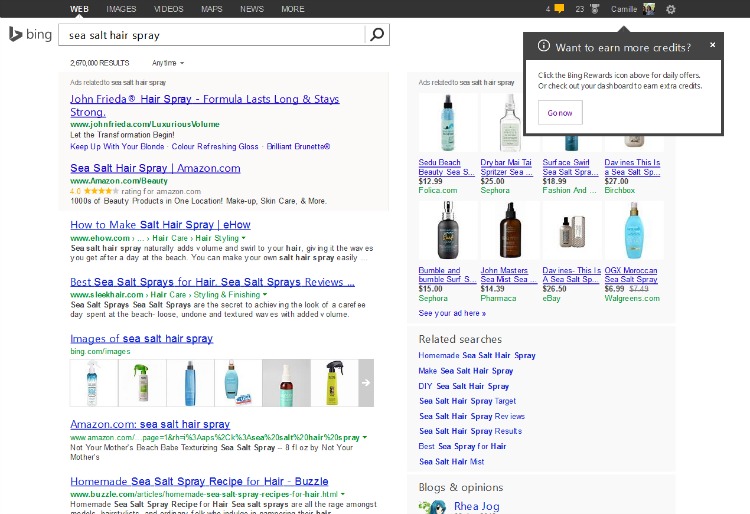Open the Images of sea salt hair spray link
The width and height of the screenshot is (750, 514).
[141, 339]
